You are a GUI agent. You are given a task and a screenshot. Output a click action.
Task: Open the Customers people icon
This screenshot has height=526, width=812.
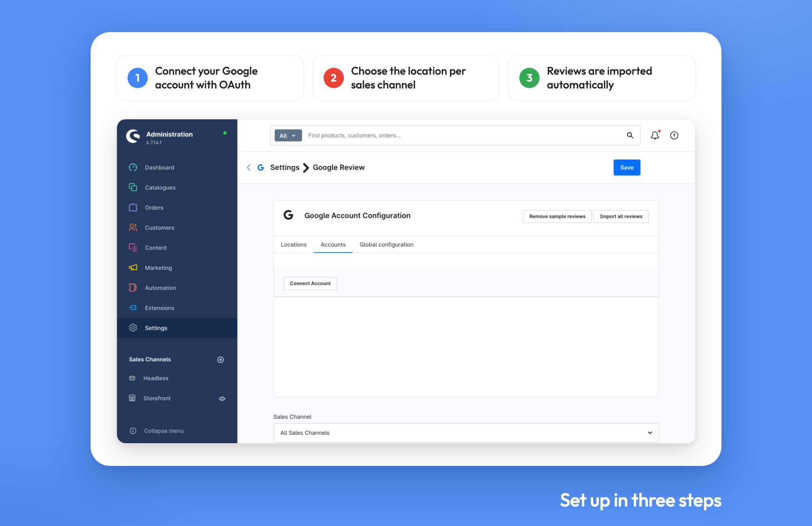tap(133, 227)
